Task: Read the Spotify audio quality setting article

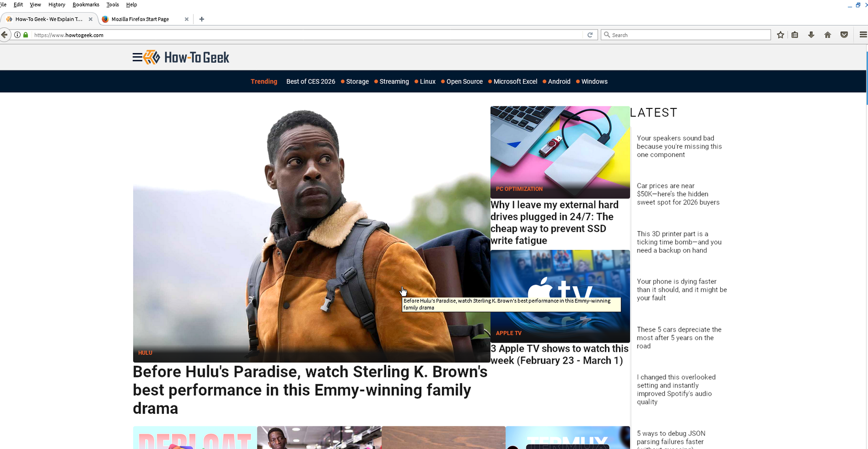Action: 676,390
